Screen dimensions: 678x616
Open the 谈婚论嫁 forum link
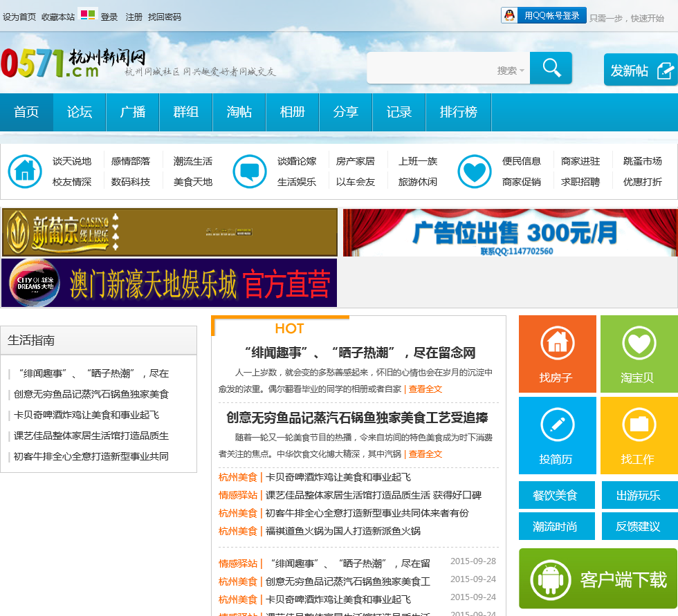pos(297,161)
